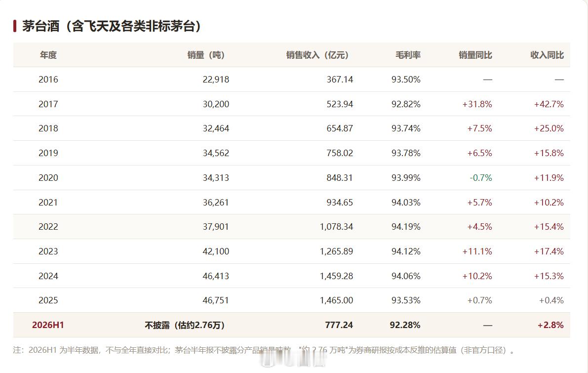Click the 毛利率 column header
The height and width of the screenshot is (373, 588).
(408, 55)
